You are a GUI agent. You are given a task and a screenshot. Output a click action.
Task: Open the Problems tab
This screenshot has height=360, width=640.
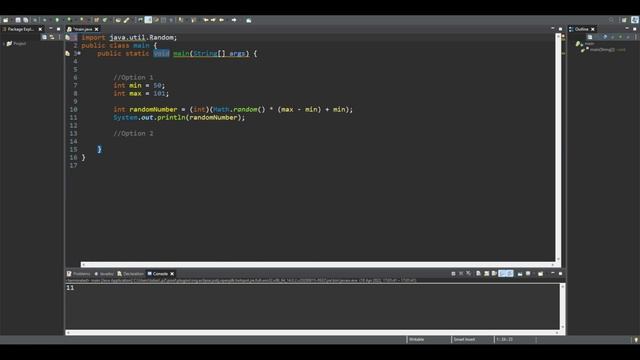79,274
